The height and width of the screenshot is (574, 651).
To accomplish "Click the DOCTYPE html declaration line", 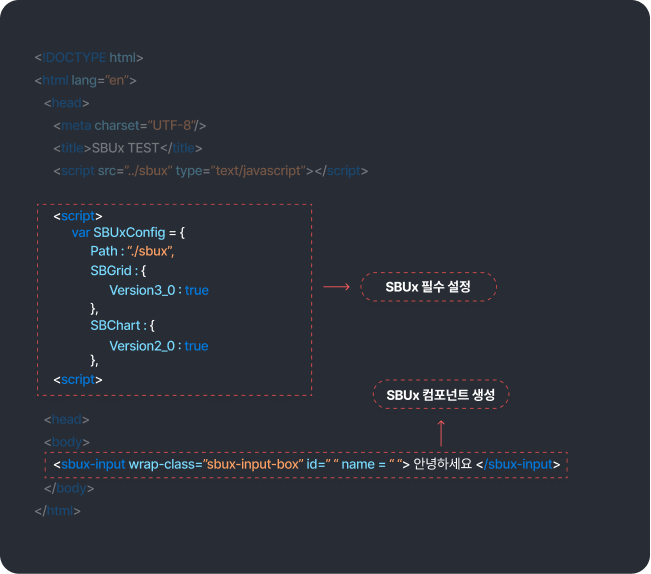I will pos(88,58).
